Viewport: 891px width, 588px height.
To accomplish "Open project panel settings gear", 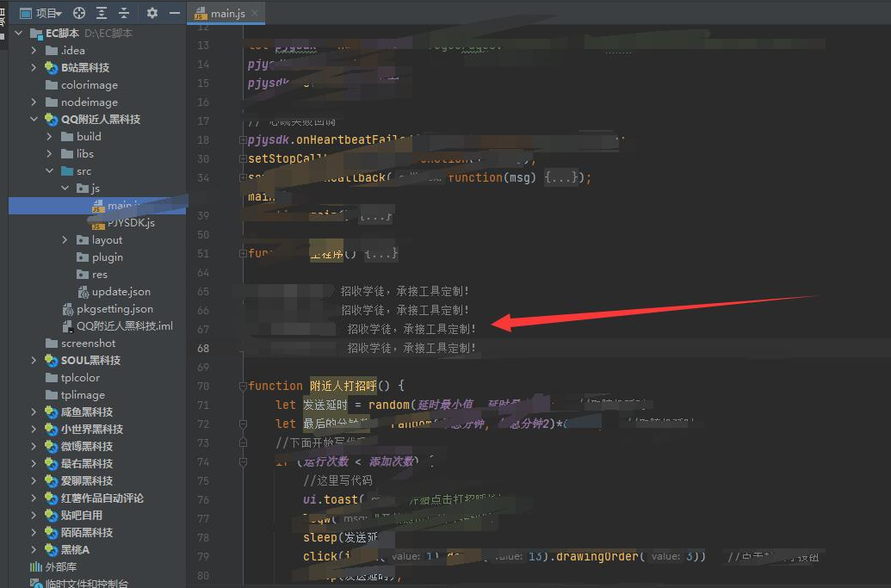I will [x=152, y=13].
